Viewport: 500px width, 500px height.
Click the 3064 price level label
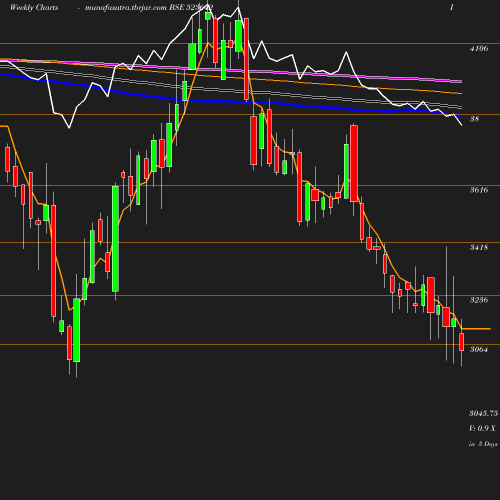(479, 349)
